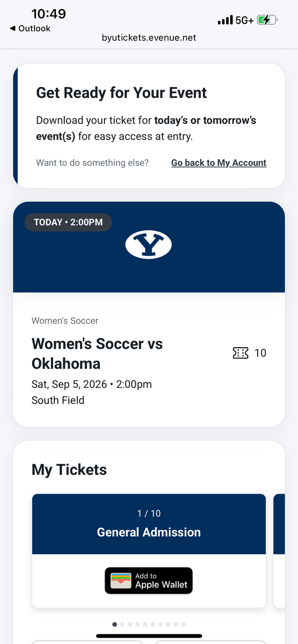This screenshot has width=298, height=644.
Task: Jump to the fifth ticket page dot
Action: click(145, 624)
